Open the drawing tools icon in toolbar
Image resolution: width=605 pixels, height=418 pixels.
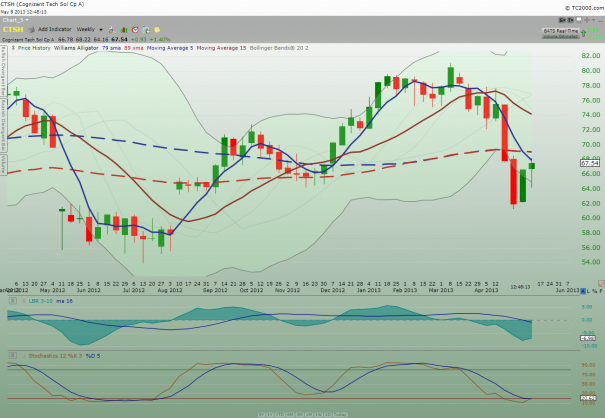tap(112, 29)
